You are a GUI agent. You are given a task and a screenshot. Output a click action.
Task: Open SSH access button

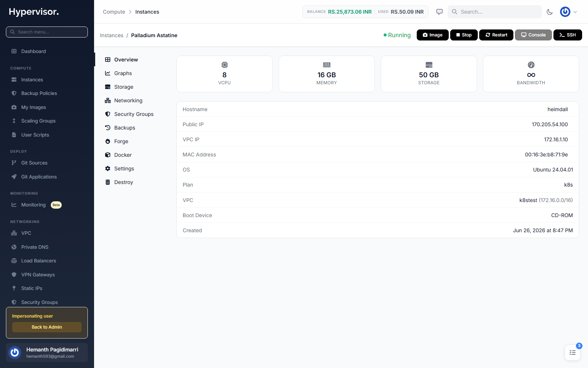coord(568,35)
